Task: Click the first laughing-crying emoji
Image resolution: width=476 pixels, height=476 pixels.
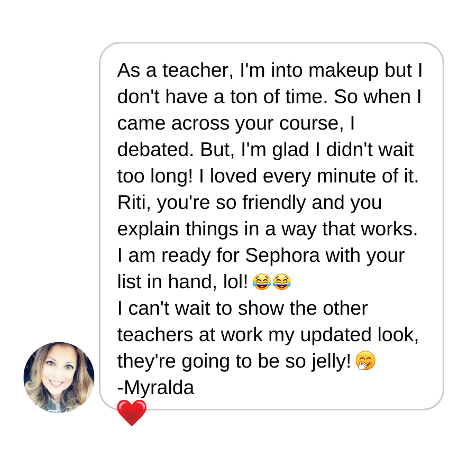Action: pos(262,281)
